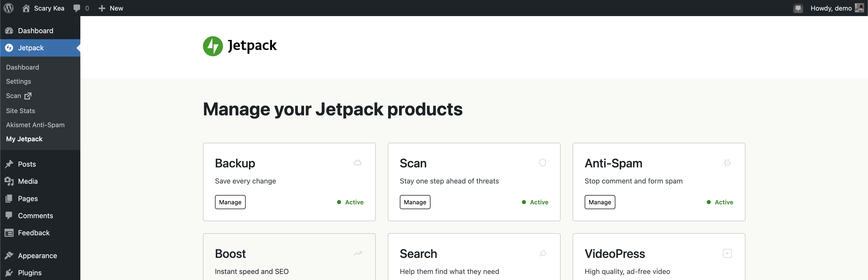This screenshot has height=280, width=868.
Task: Click the cloud icon on Backup card
Action: pos(357,163)
